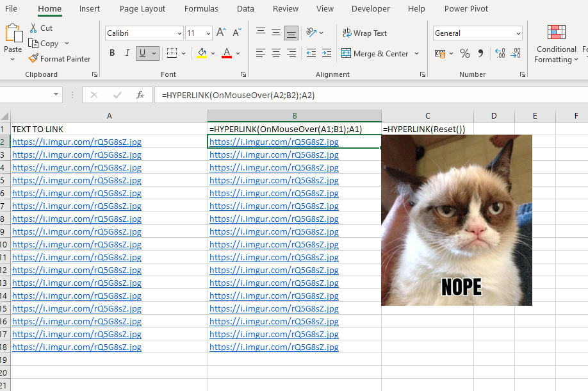Apply red font color
The image size is (588, 391).
pos(227,53)
